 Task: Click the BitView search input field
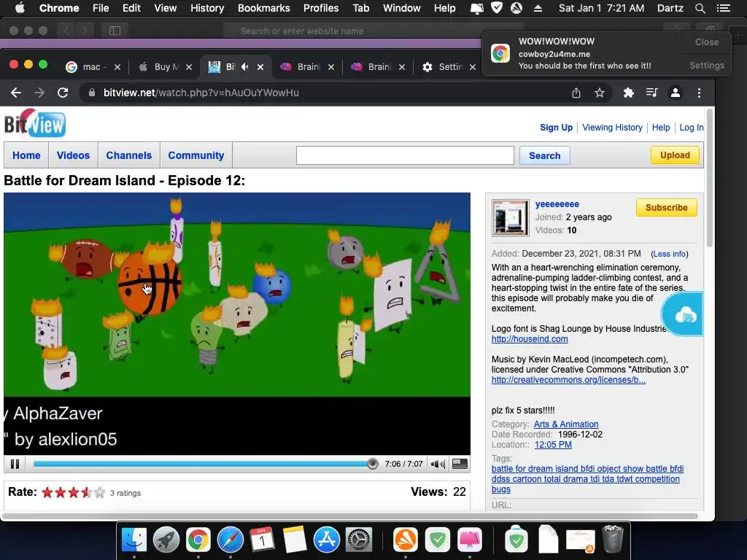click(405, 155)
